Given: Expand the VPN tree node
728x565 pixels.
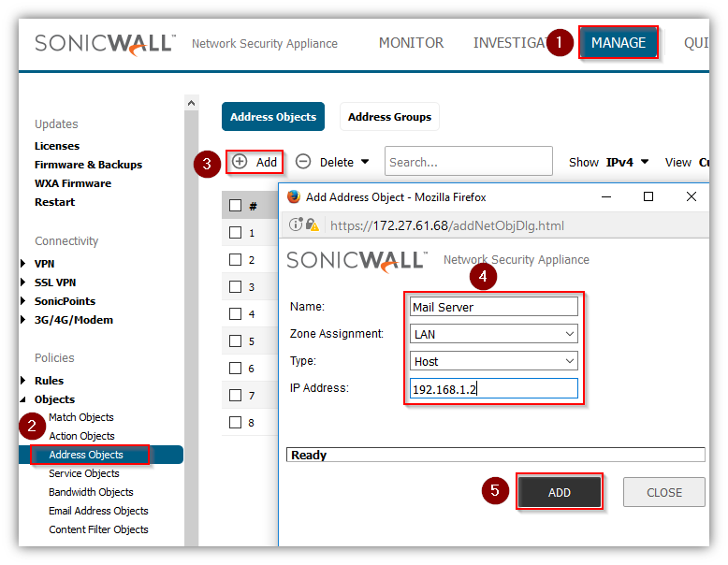Looking at the screenshot, I should point(23,263).
